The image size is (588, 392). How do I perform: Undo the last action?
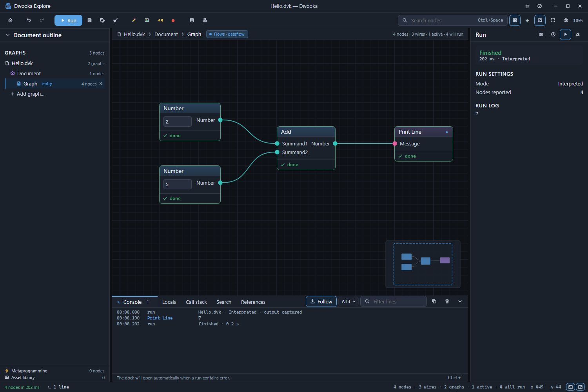[x=29, y=20]
